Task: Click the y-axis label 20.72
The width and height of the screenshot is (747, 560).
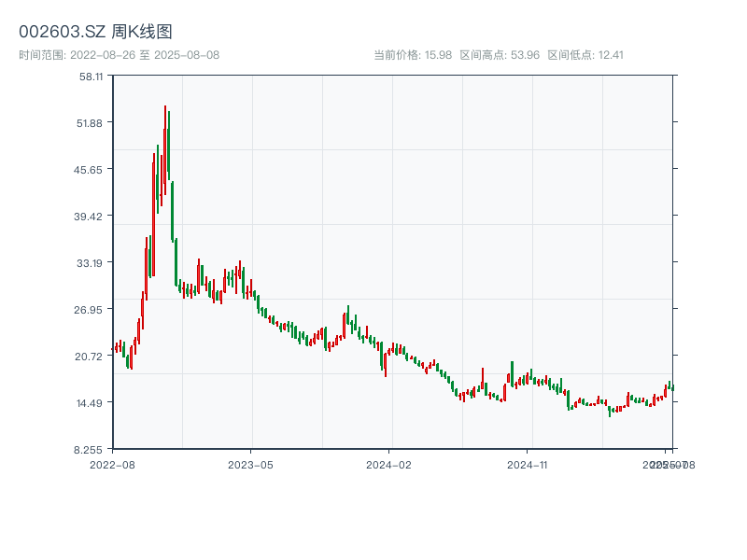Action: (89, 357)
